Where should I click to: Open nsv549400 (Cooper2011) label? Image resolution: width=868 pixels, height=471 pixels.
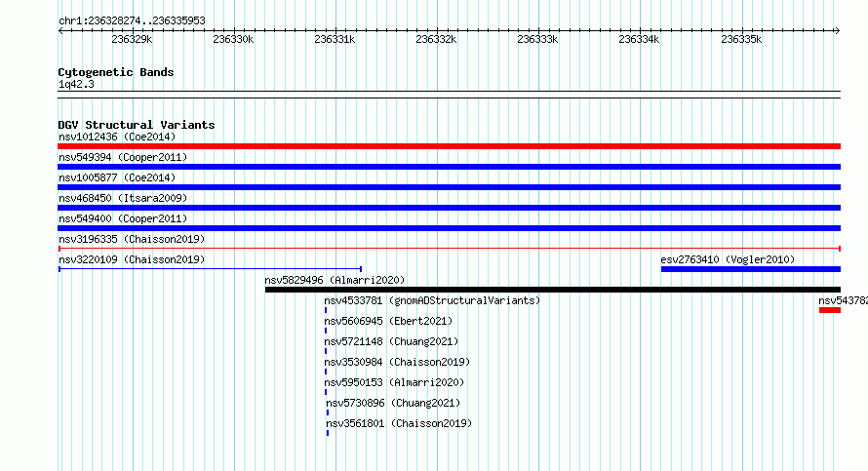(123, 218)
